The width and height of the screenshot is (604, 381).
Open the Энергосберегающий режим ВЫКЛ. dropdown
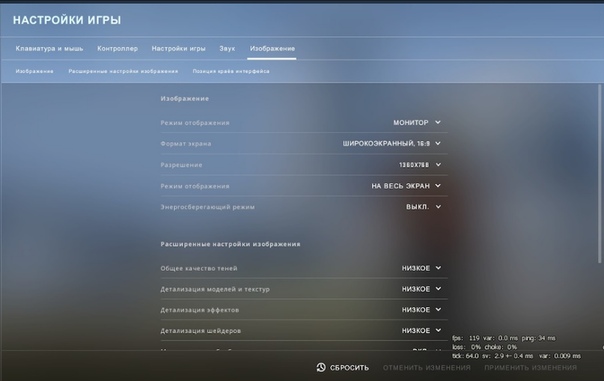pos(423,207)
